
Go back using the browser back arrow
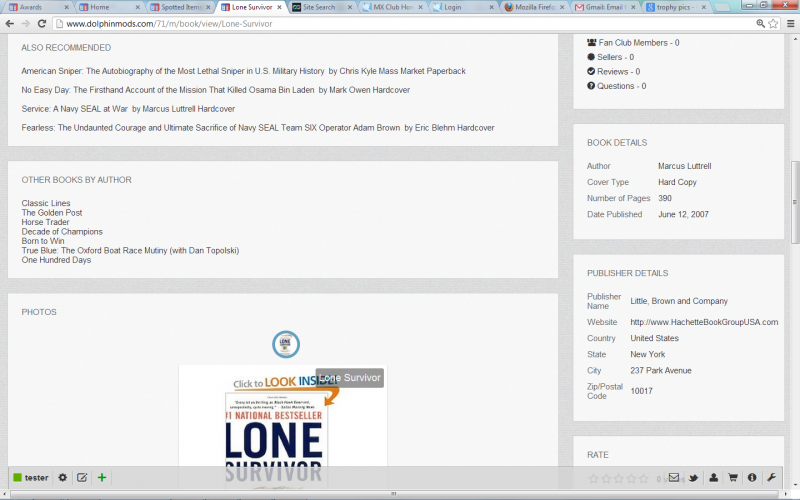pos(9,23)
